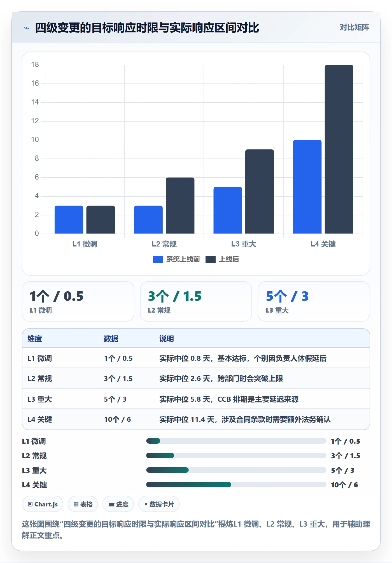Viewport: 392px width, 563px height.
Task: Click the L2 常规 table row label
Action: pos(40,378)
